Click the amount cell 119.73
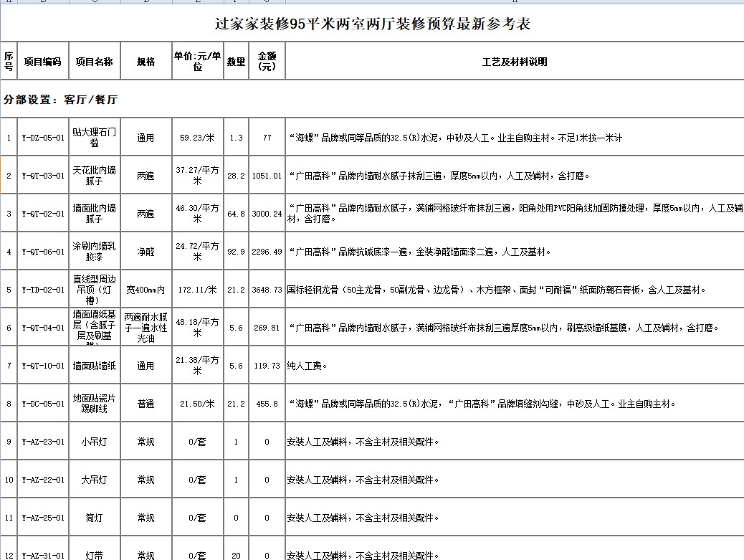 click(267, 366)
